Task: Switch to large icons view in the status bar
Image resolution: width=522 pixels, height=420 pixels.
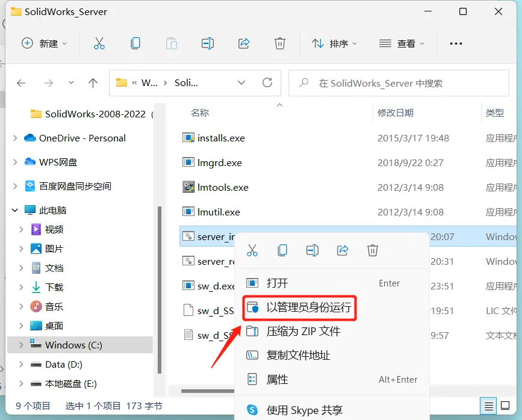Action: [x=505, y=406]
